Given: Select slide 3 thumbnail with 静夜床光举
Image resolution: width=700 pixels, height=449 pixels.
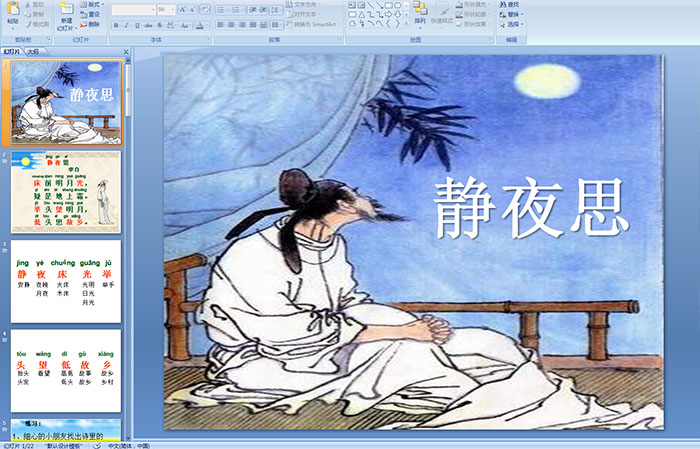Looking at the screenshot, I should [66, 281].
